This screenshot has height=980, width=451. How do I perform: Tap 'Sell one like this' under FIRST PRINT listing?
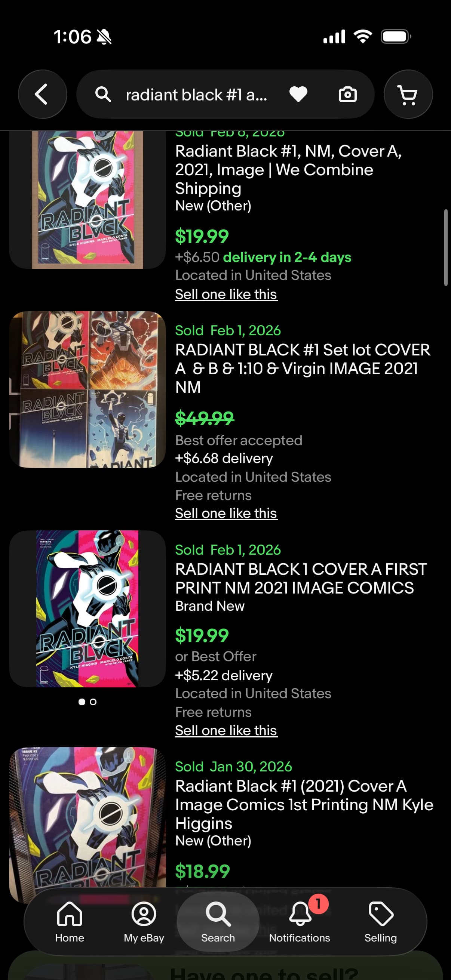pos(226,730)
